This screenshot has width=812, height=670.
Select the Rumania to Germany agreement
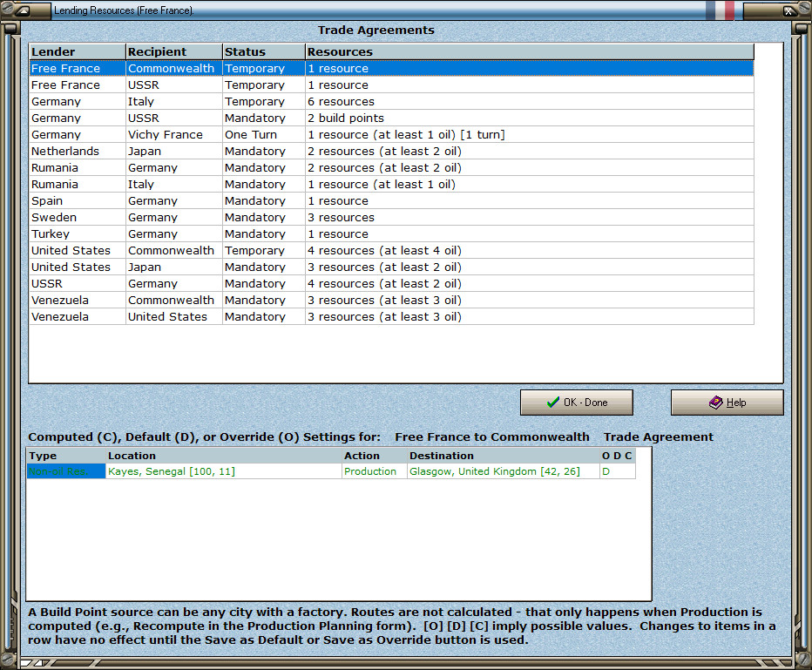(x=391, y=168)
